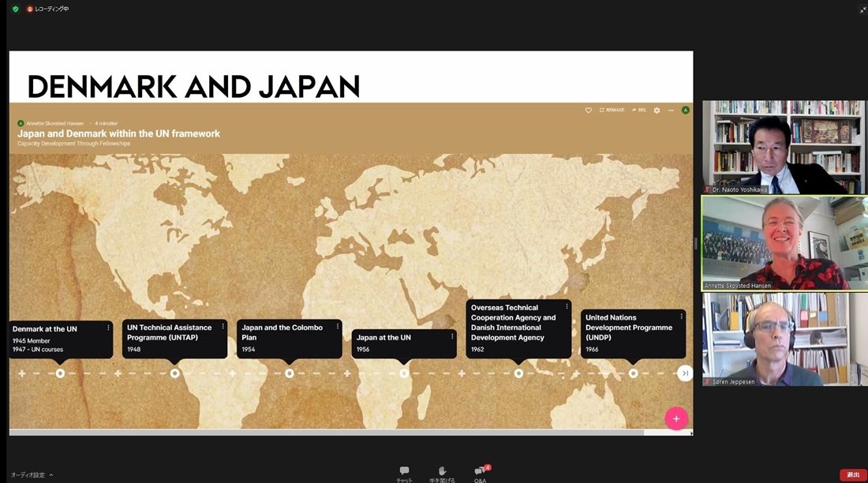Select Dr. Naoto Yoshikawa's video thumbnail
868x483 pixels.
click(x=784, y=148)
